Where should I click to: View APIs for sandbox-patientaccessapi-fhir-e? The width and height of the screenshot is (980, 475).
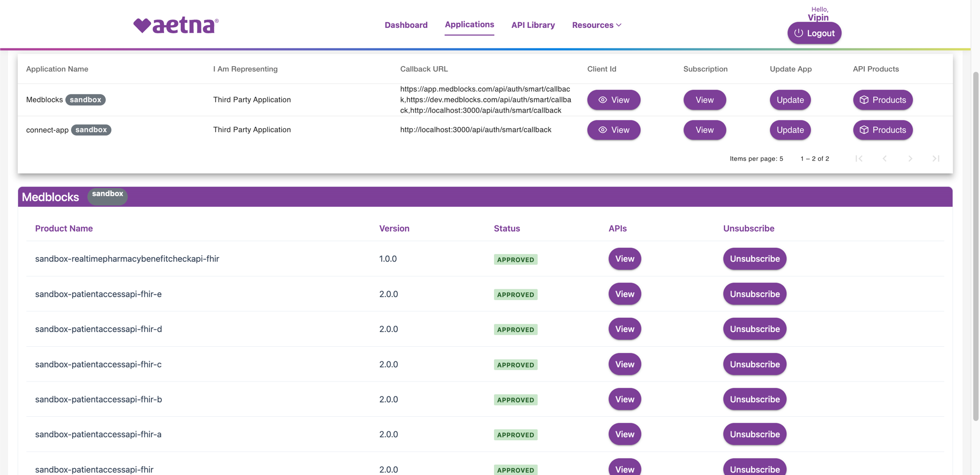tap(624, 294)
